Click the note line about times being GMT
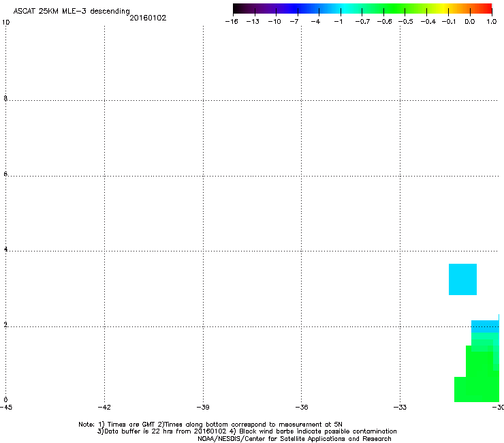504x443 pixels. (x=210, y=425)
